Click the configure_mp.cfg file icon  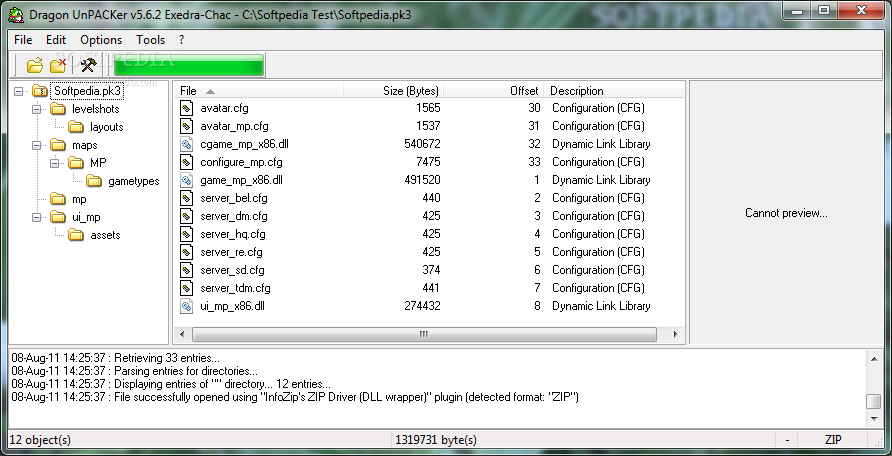(x=187, y=162)
